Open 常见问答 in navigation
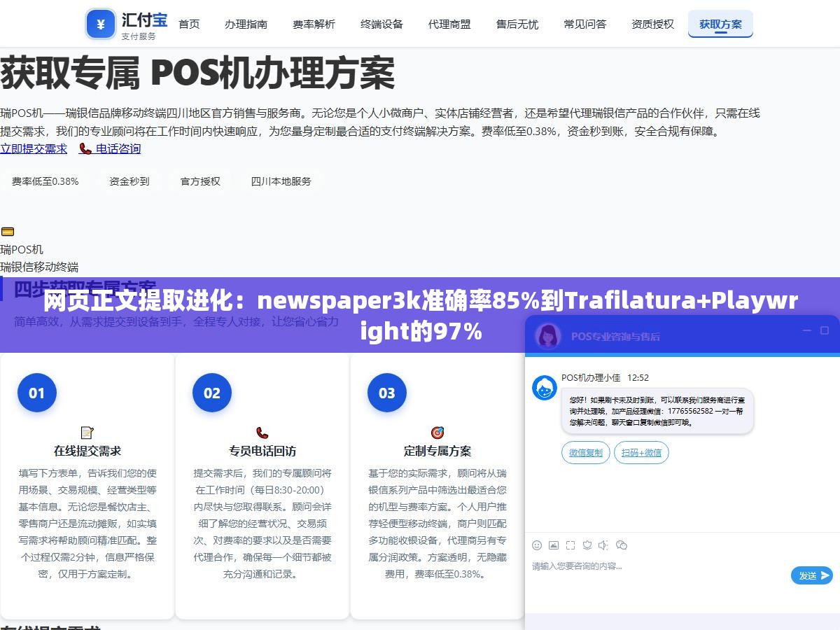 [x=585, y=24]
